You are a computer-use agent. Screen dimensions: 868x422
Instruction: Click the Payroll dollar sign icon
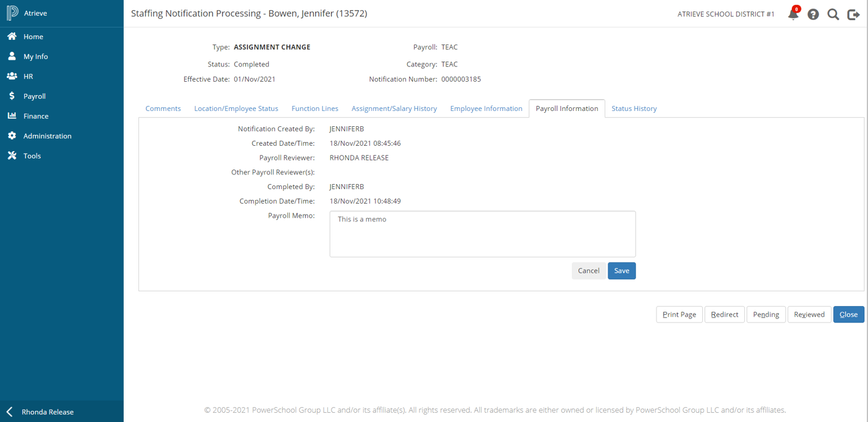(12, 96)
